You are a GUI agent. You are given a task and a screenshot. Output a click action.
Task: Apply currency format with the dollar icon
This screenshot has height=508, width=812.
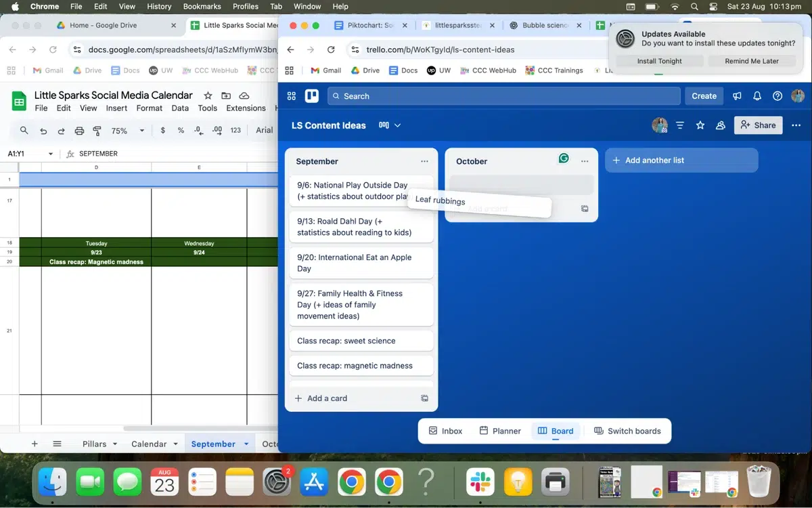click(x=163, y=130)
